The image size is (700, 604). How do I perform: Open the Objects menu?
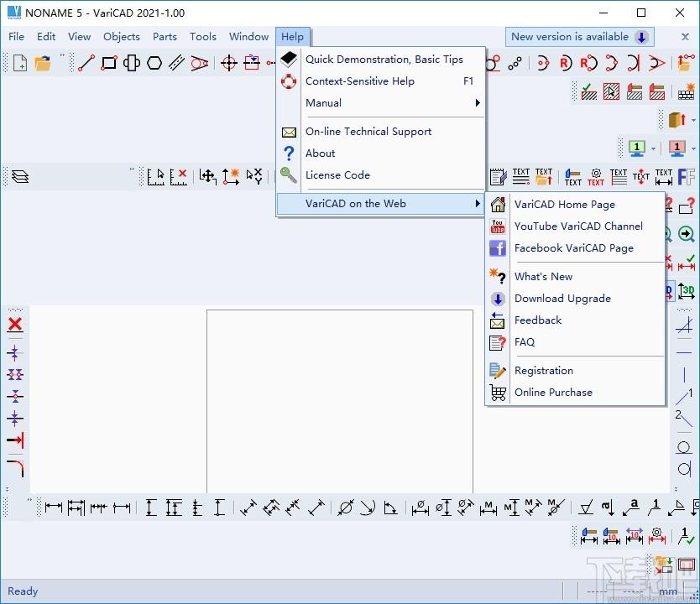point(122,37)
